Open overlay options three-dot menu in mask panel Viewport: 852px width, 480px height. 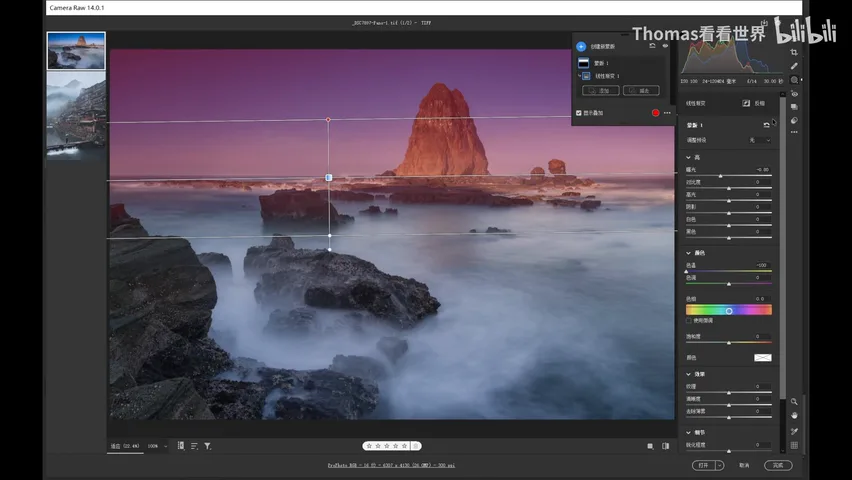[x=667, y=113]
